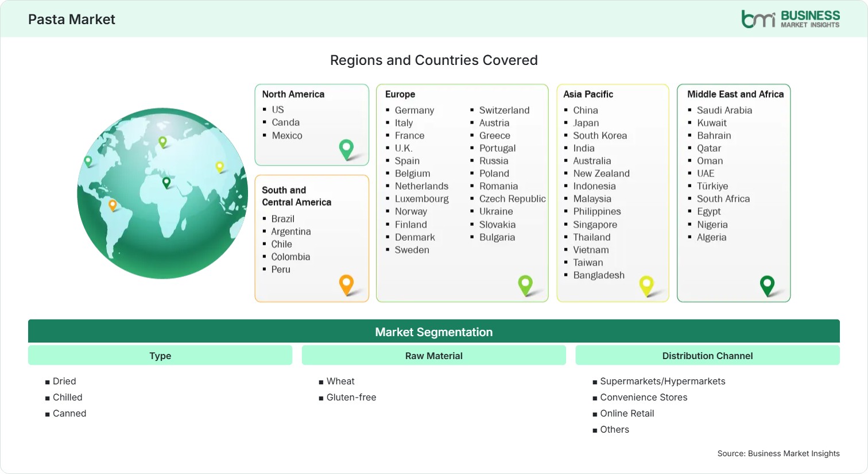Click the dark green pin on the globe

[166, 183]
